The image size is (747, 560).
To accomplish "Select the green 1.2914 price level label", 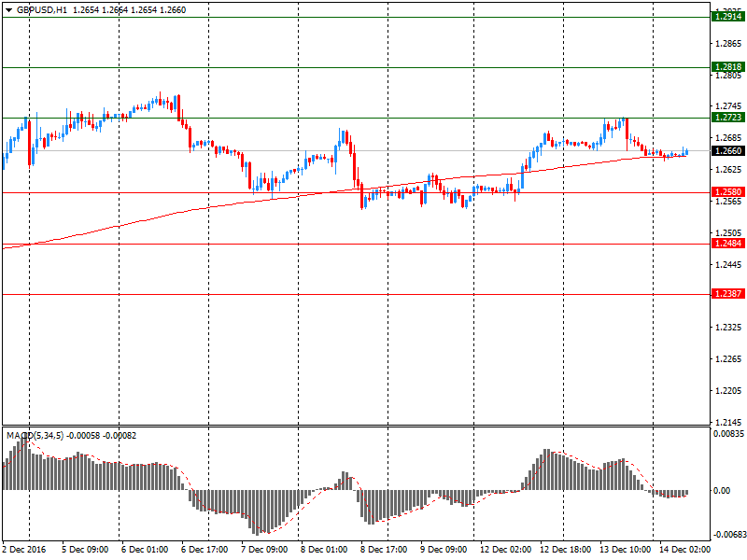I will (x=728, y=17).
